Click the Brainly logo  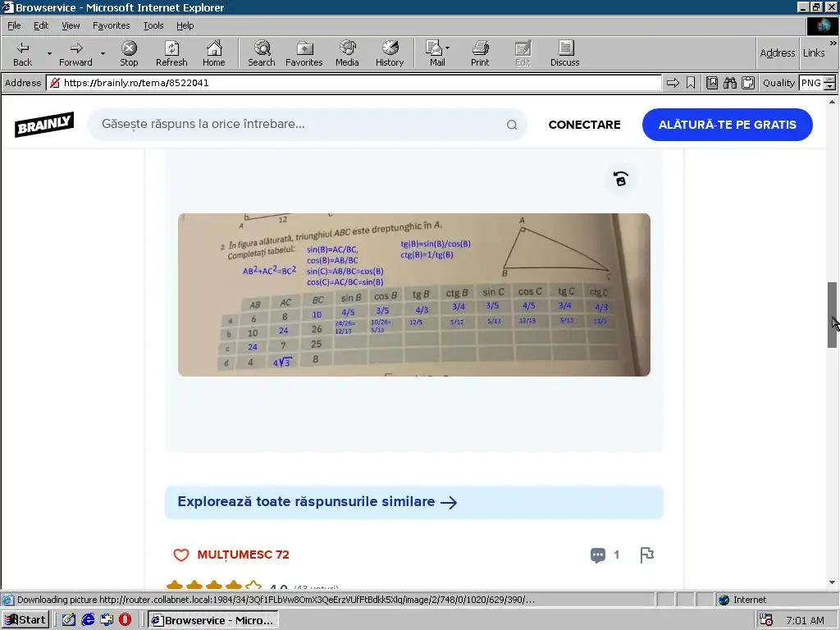pos(44,125)
